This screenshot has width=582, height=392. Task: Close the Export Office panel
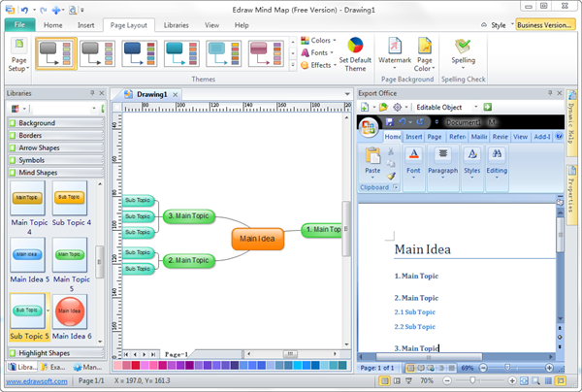[x=560, y=93]
